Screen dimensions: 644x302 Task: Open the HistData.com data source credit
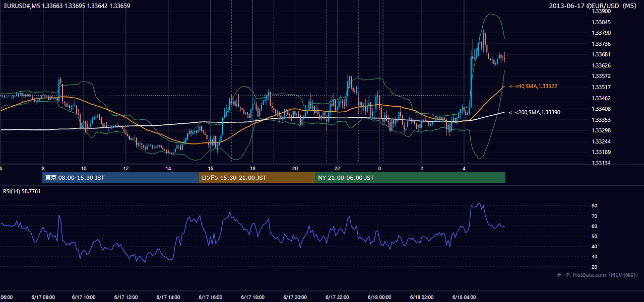pos(597,275)
